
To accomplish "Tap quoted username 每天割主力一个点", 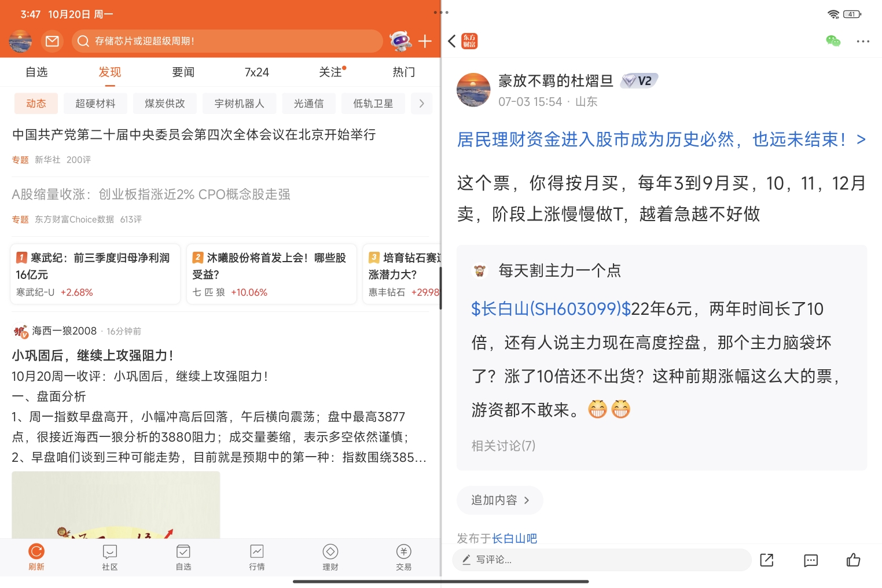I will [x=560, y=270].
